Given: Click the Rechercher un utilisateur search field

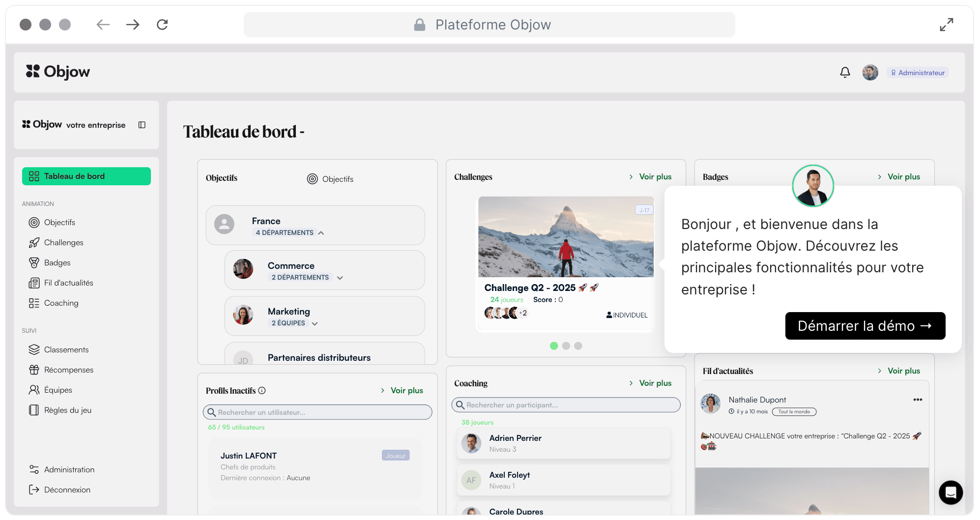Looking at the screenshot, I should coord(317,412).
